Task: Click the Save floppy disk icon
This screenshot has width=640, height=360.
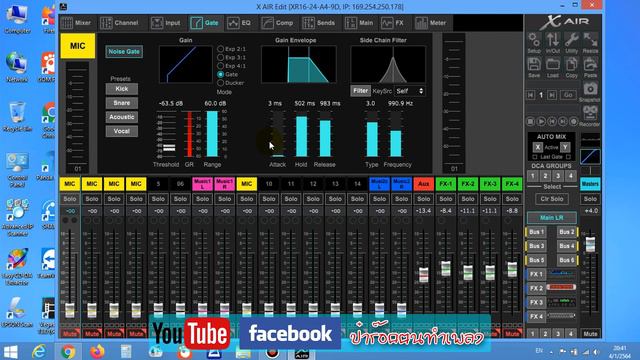Action: click(x=534, y=68)
